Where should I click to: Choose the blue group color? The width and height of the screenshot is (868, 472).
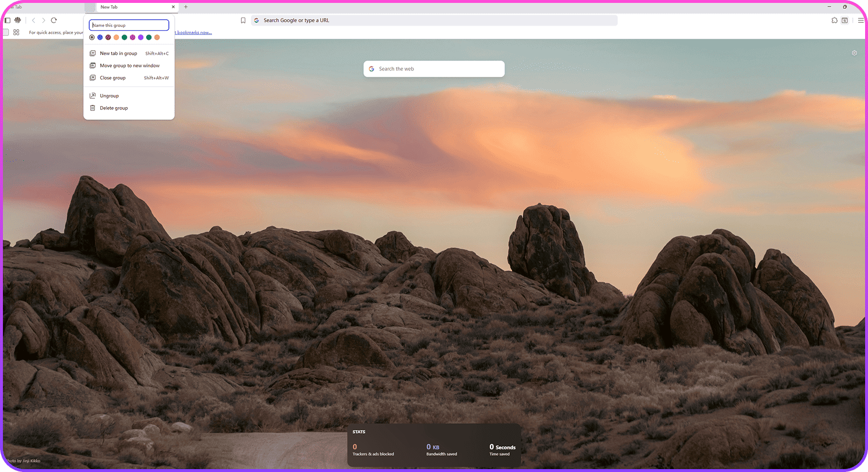tap(100, 37)
